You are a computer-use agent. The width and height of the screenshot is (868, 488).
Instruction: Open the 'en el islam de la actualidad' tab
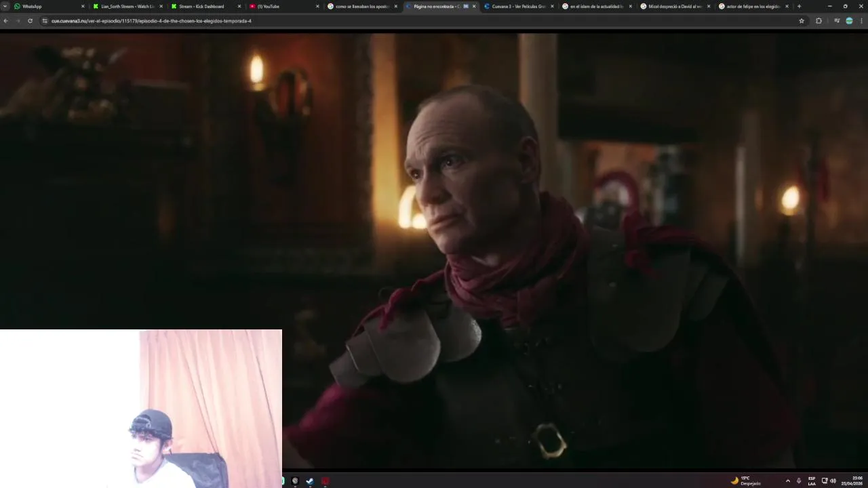595,6
